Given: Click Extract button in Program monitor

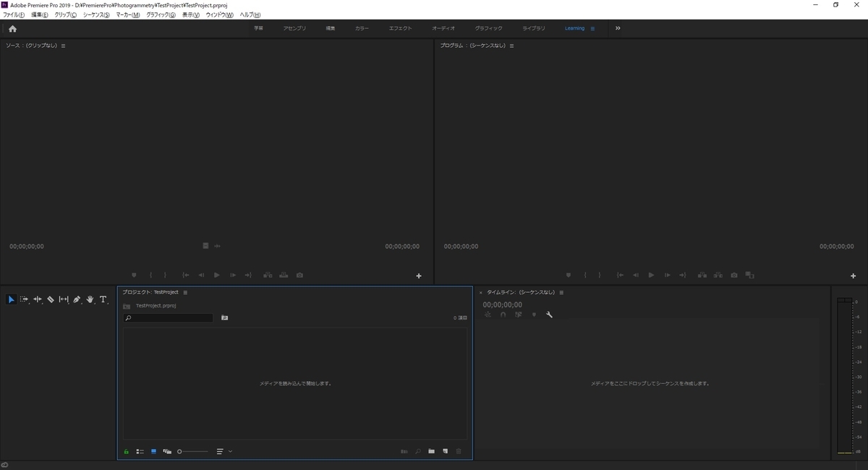Looking at the screenshot, I should [718, 275].
